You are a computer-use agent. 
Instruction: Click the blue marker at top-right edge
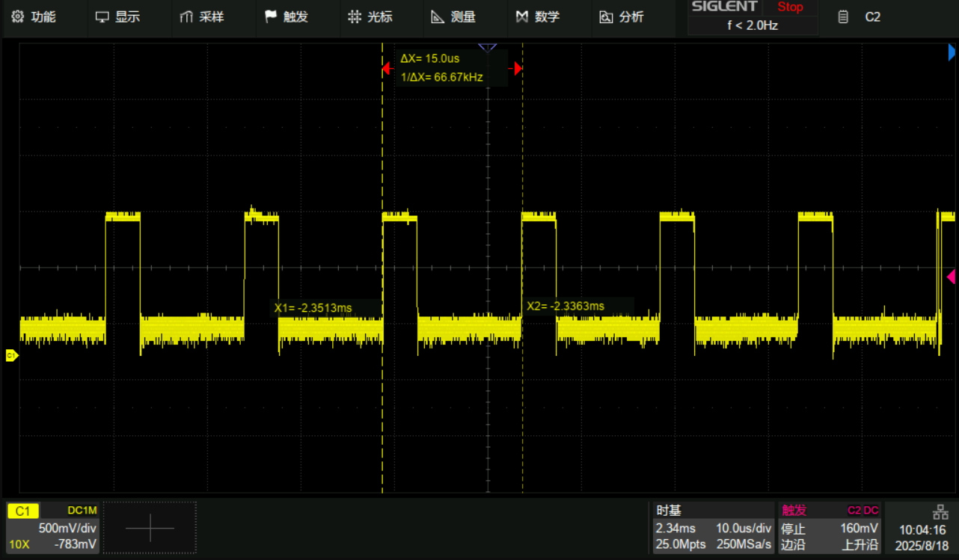(x=952, y=52)
